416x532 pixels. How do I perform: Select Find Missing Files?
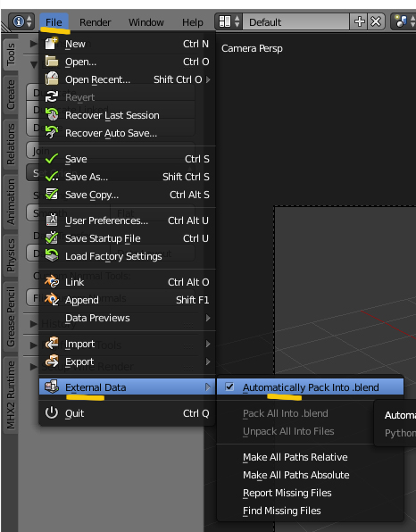coord(310,511)
